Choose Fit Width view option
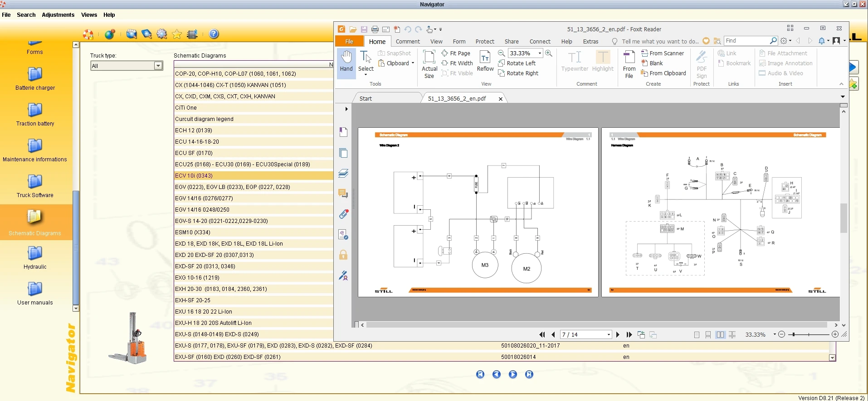 pyautogui.click(x=457, y=63)
